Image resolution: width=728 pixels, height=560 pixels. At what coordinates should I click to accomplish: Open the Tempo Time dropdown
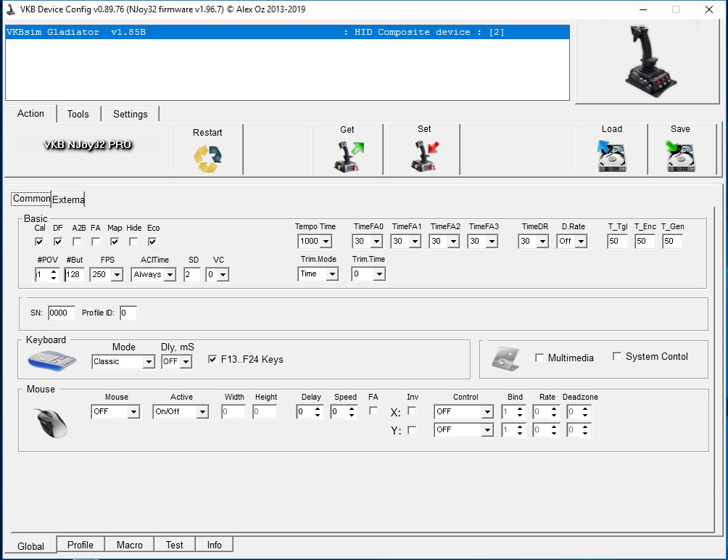(x=326, y=241)
